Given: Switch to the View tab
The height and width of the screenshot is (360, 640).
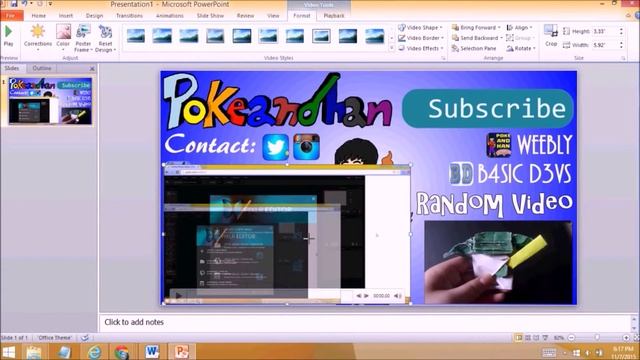Looking at the screenshot, I should tap(273, 16).
